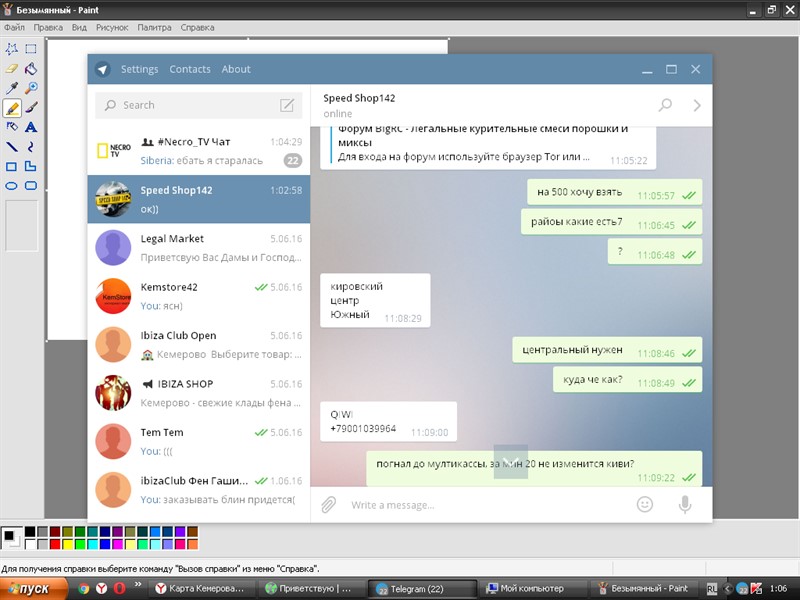Open the Приветствую taskbar window
Screen dimensions: 800x600
click(x=310, y=589)
